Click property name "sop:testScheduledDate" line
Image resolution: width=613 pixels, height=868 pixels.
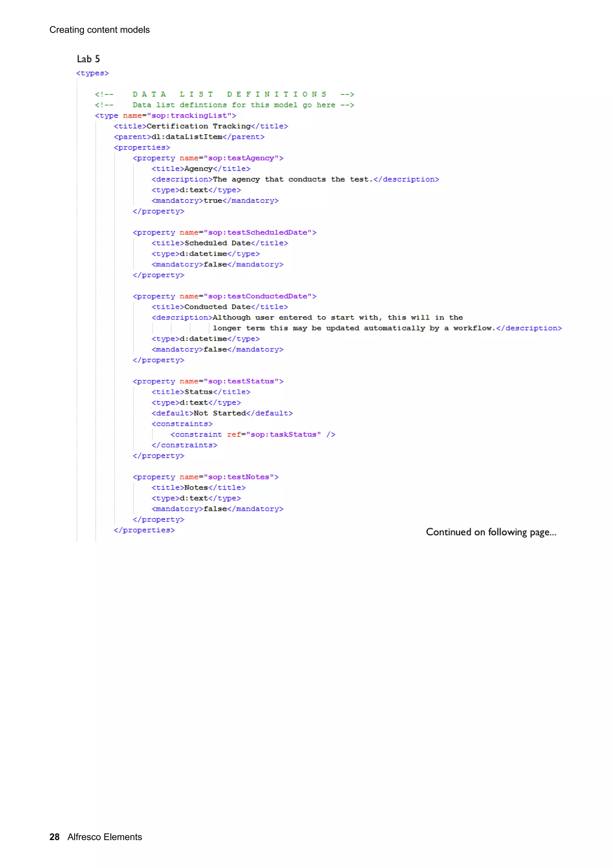point(225,232)
